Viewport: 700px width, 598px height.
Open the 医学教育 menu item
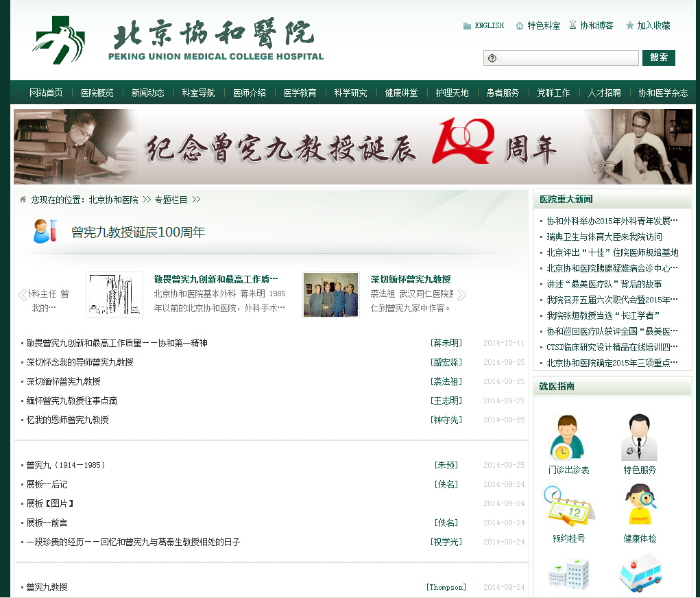click(x=300, y=93)
